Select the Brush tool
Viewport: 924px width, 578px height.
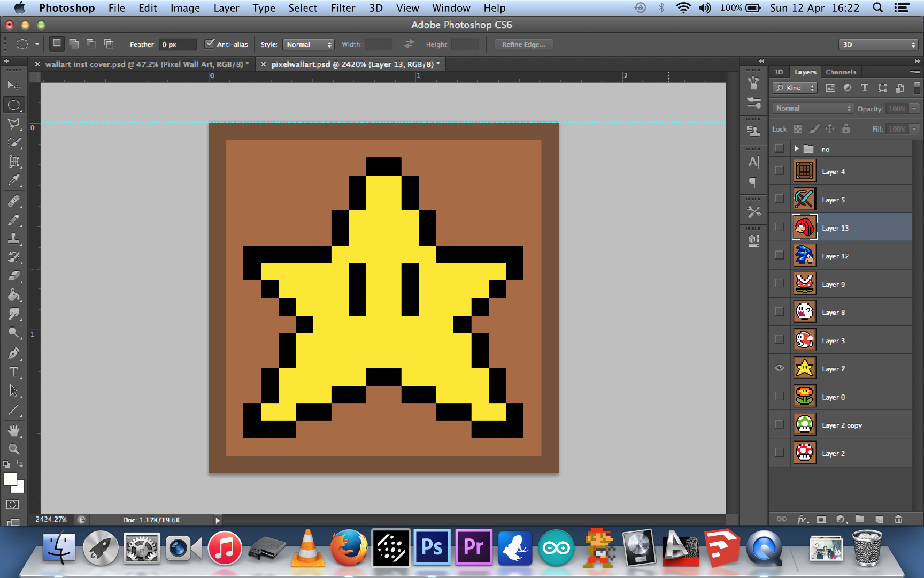tap(14, 219)
